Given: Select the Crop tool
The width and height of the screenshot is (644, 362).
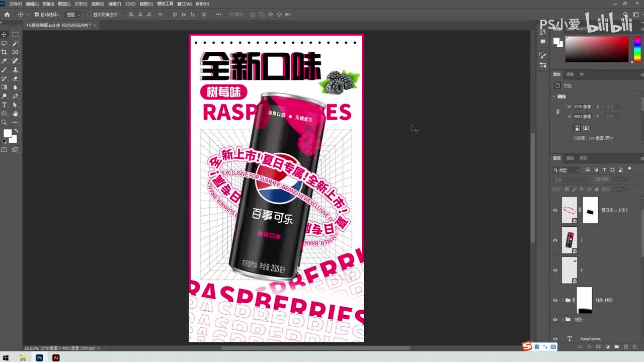Looking at the screenshot, I should (5, 52).
